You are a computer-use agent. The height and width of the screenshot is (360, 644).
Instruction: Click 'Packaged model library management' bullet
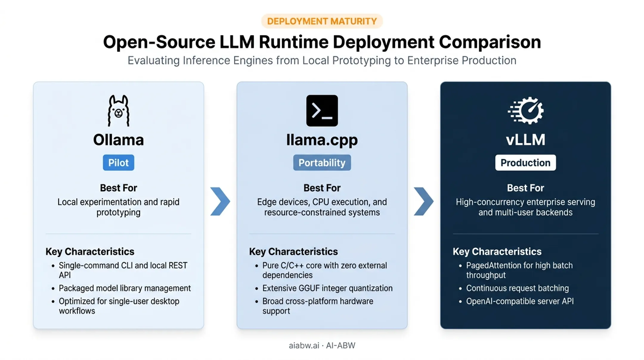pos(125,288)
